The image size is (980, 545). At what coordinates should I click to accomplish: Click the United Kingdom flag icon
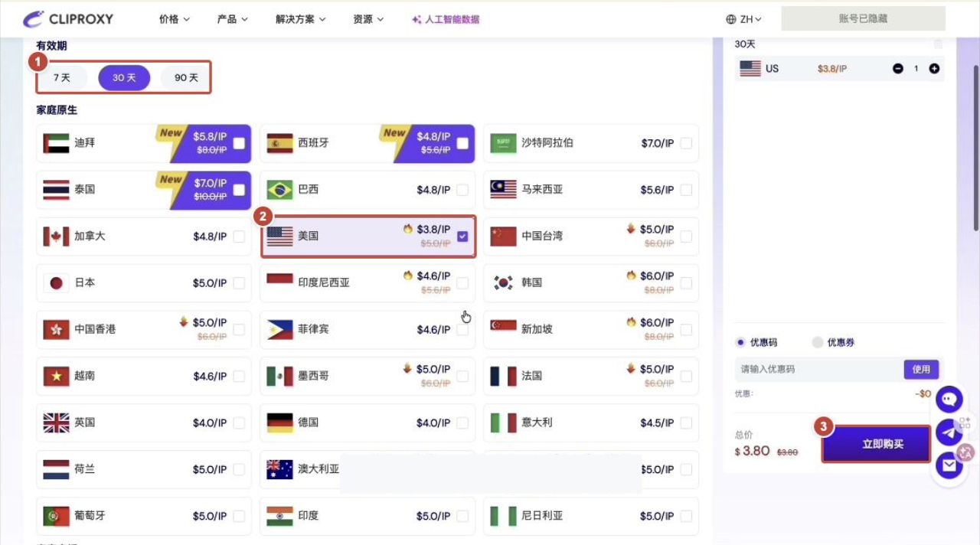pyautogui.click(x=57, y=423)
